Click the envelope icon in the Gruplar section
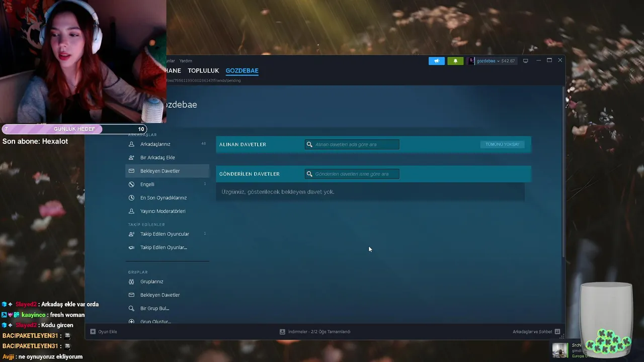 (x=131, y=295)
